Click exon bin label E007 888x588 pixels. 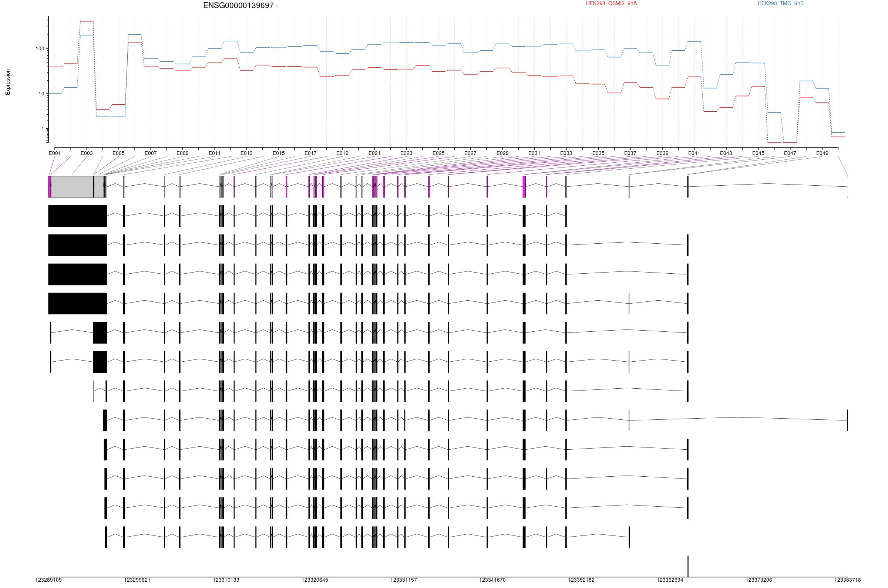[x=151, y=153]
